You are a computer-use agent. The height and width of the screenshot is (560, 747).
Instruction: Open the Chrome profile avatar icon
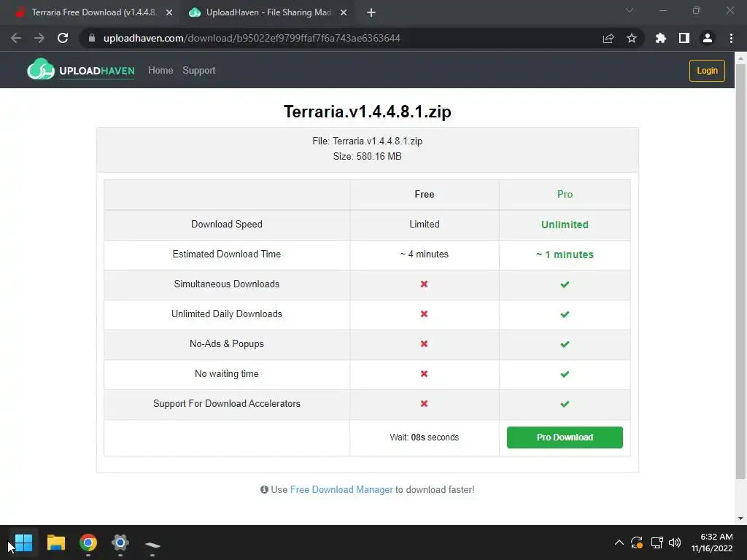pyautogui.click(x=708, y=38)
